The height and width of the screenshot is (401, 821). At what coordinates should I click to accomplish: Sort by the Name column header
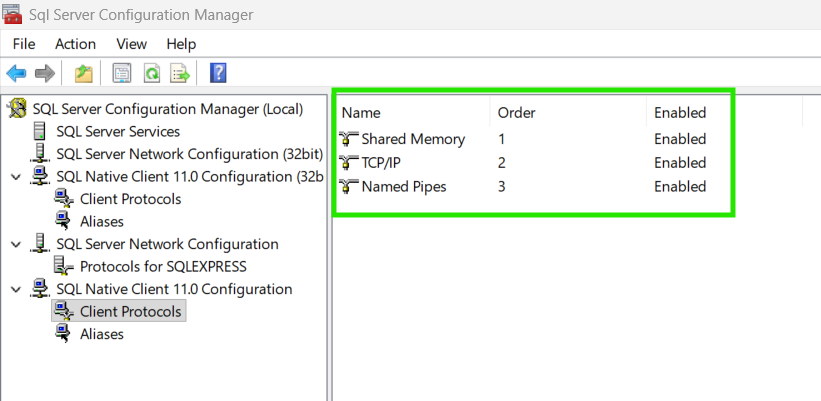(x=361, y=113)
